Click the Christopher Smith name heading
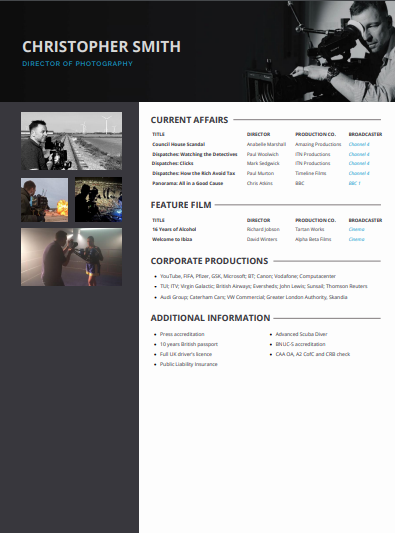Viewport: 395px width, 533px height. click(101, 47)
